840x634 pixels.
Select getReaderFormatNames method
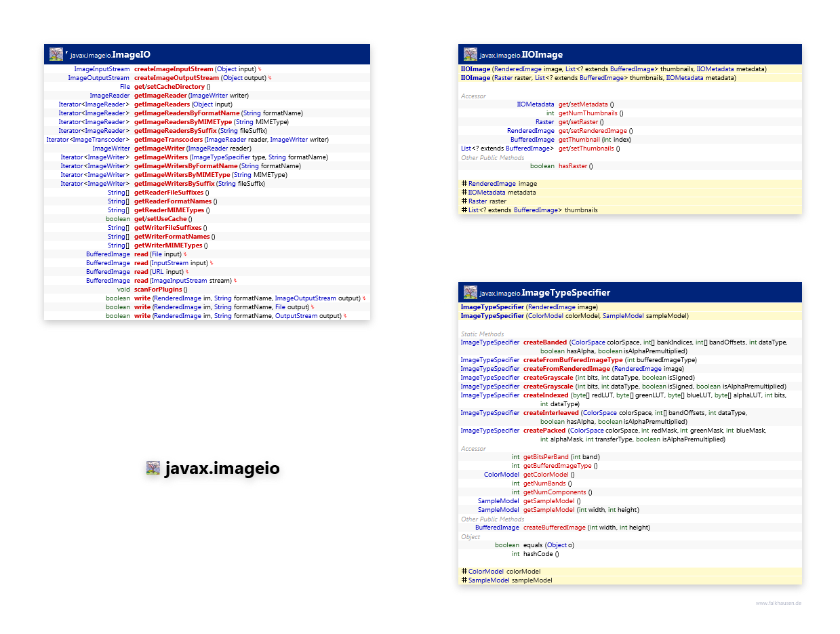[x=173, y=201]
